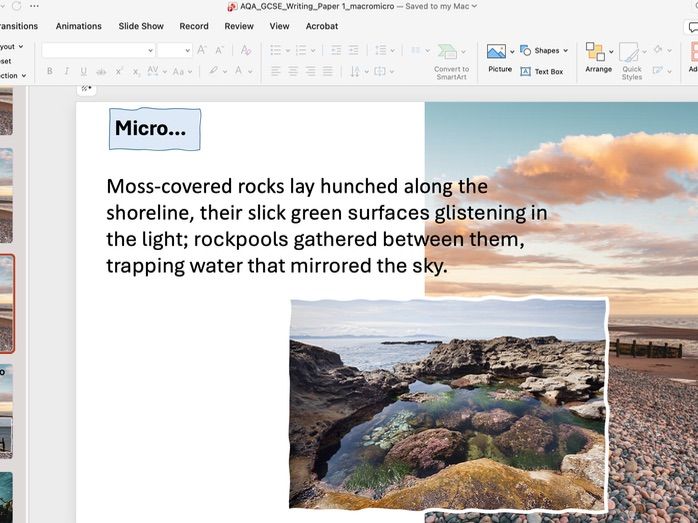Apply text highlight color
Viewport: 698px width, 523px height.
tap(214, 71)
